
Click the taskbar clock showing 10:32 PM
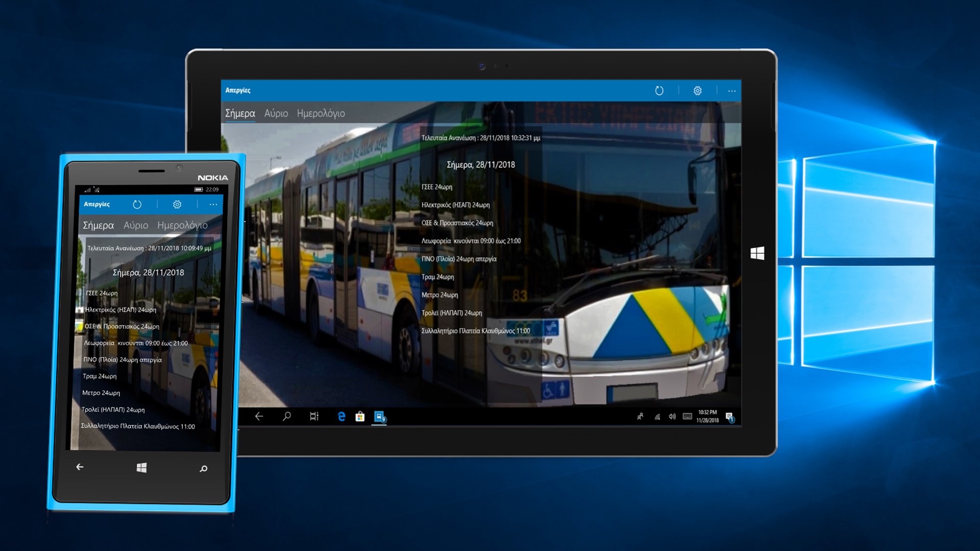(707, 416)
